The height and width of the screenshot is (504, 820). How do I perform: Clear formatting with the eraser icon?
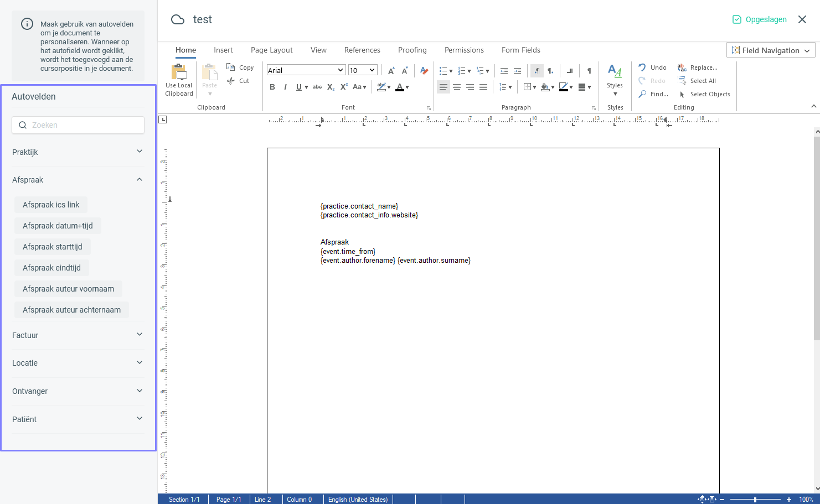pyautogui.click(x=424, y=70)
